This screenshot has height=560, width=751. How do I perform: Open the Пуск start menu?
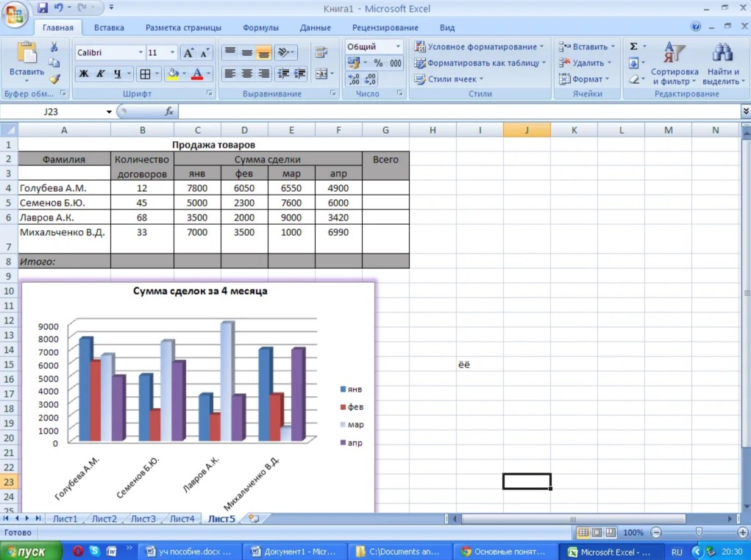(31, 551)
